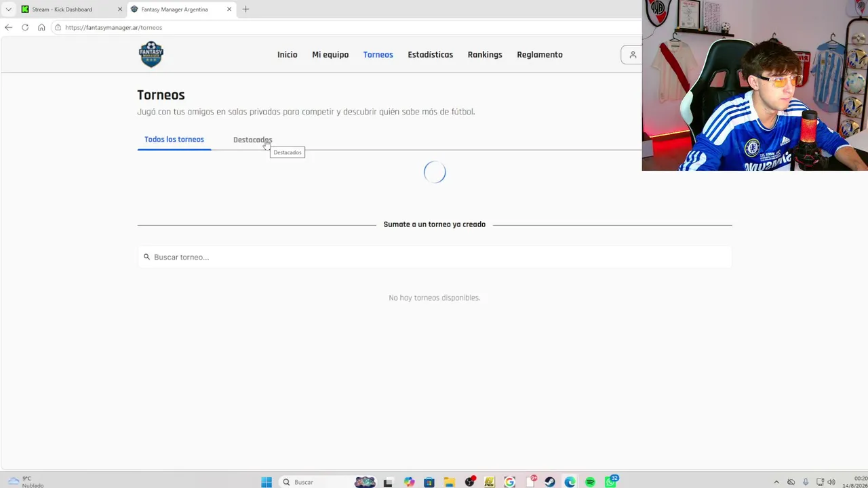Show hidden system tray icons
Viewport: 868px width, 488px height.
point(776,482)
